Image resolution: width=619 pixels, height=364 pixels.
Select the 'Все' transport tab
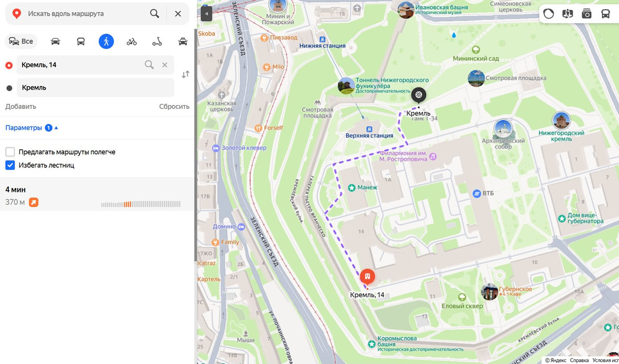click(x=21, y=41)
